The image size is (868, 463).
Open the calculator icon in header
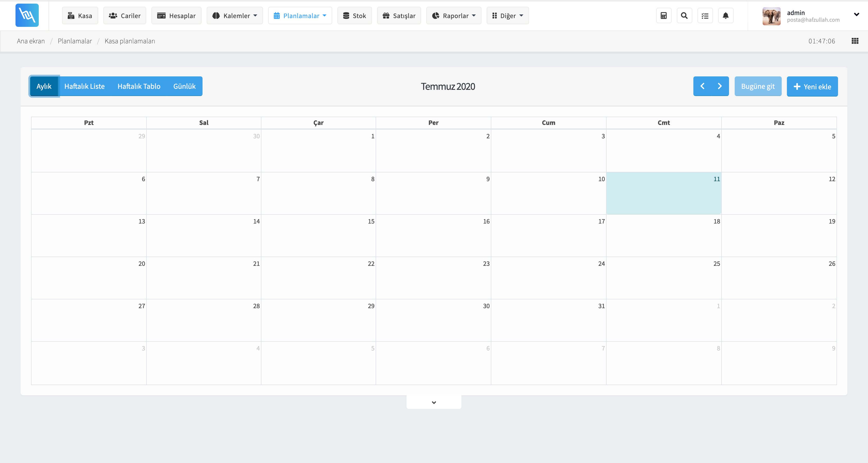coord(663,15)
